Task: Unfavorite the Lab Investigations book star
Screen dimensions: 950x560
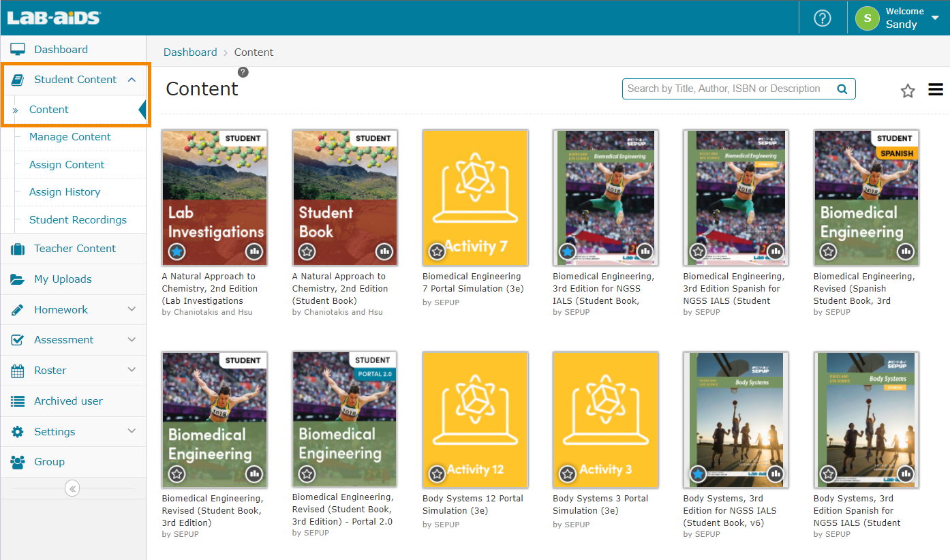Action: (x=177, y=252)
